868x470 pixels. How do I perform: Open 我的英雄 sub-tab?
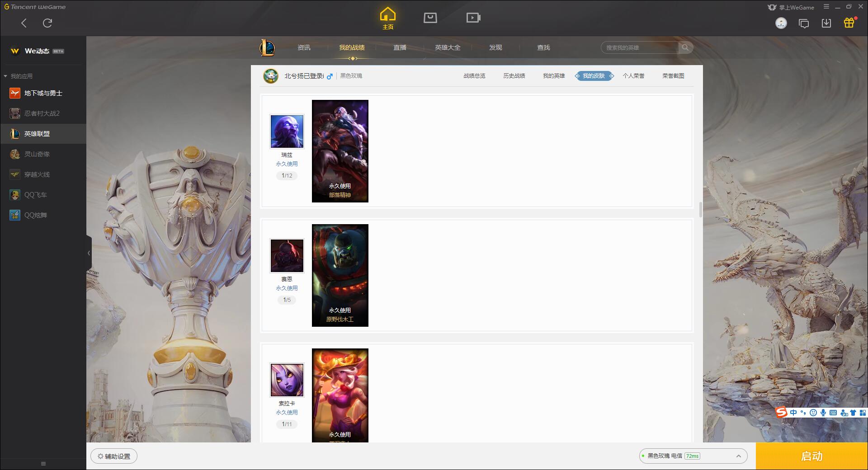click(554, 76)
